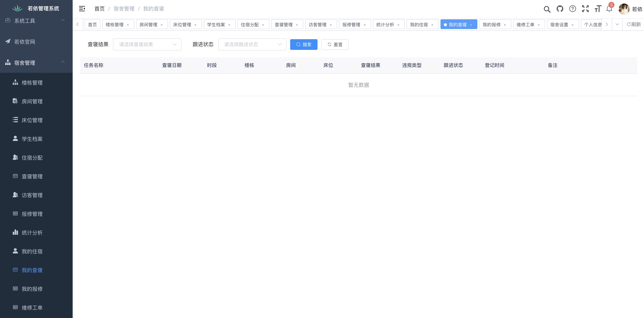Screen dimensions: 644x318
Task: Open 我的报修 in the sidebar
Action: 36,289
